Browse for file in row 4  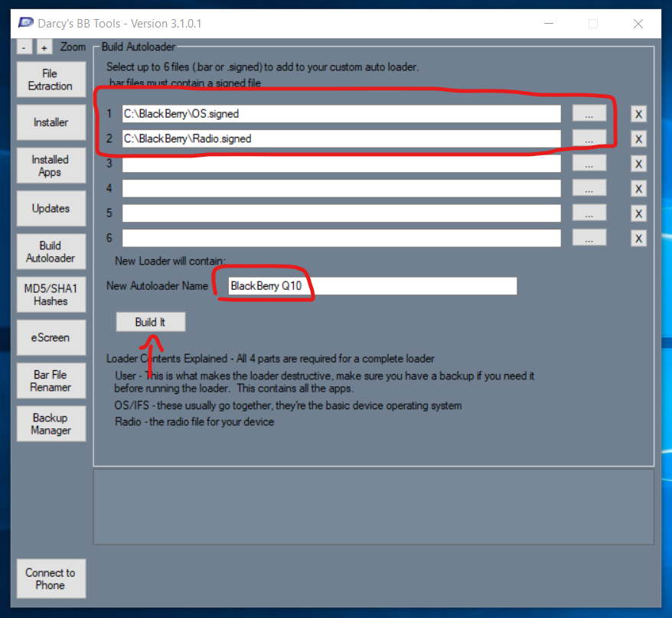click(x=589, y=188)
